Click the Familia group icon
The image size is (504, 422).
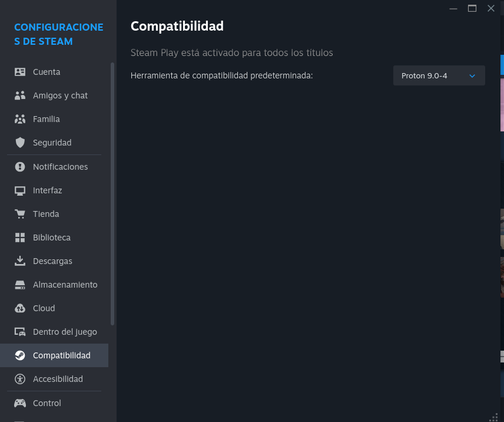(x=20, y=119)
